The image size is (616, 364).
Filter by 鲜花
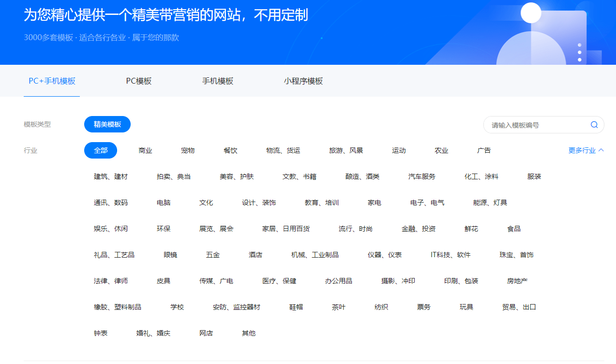[471, 229]
